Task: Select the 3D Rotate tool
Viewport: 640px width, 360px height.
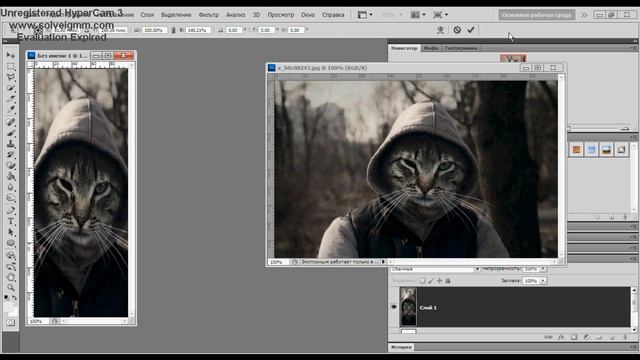Action: tap(11, 256)
